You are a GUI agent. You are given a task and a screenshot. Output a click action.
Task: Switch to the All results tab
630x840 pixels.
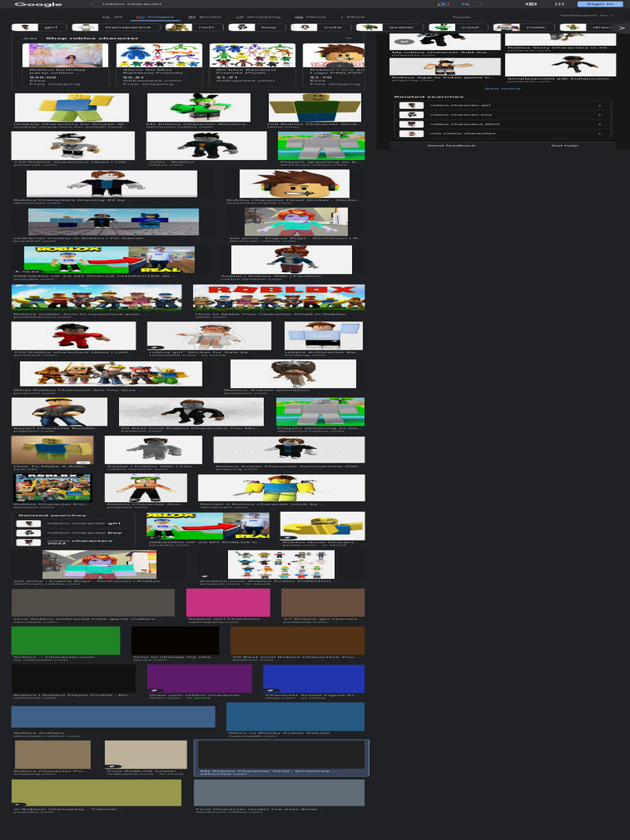coord(113,16)
